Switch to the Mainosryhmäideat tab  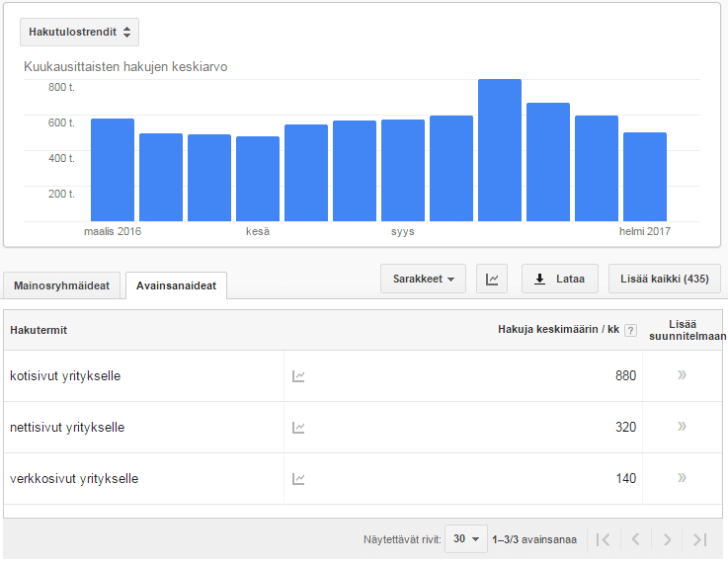pyautogui.click(x=62, y=285)
